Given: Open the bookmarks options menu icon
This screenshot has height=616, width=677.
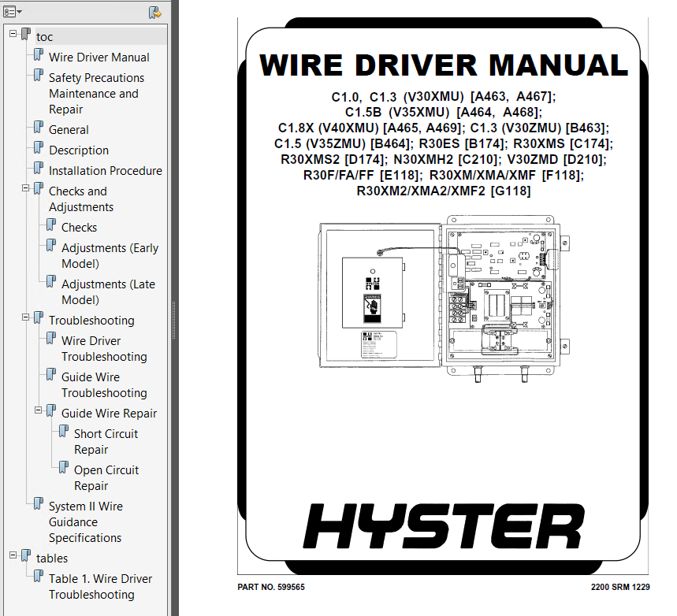Looking at the screenshot, I should 12,12.
